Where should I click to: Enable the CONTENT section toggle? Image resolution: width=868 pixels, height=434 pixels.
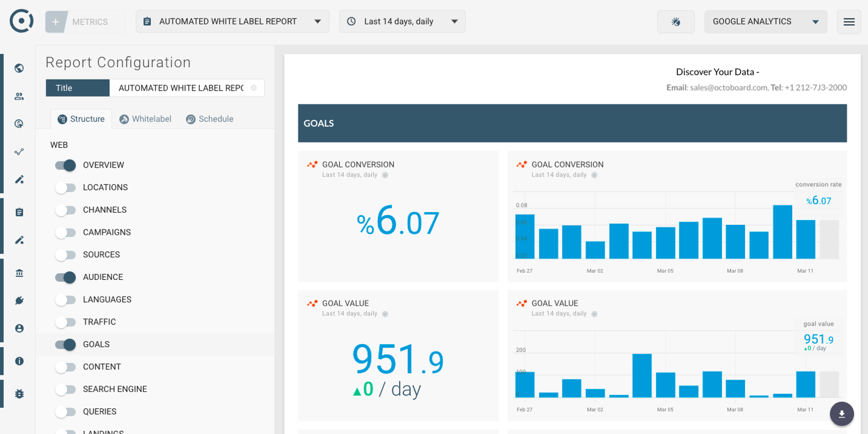tap(65, 367)
